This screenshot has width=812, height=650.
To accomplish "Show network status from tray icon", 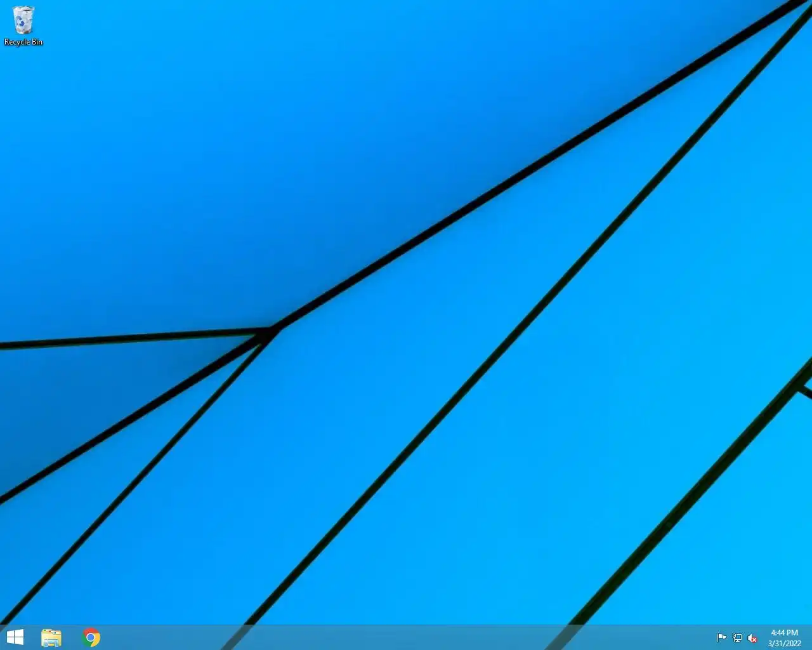I will pyautogui.click(x=737, y=638).
